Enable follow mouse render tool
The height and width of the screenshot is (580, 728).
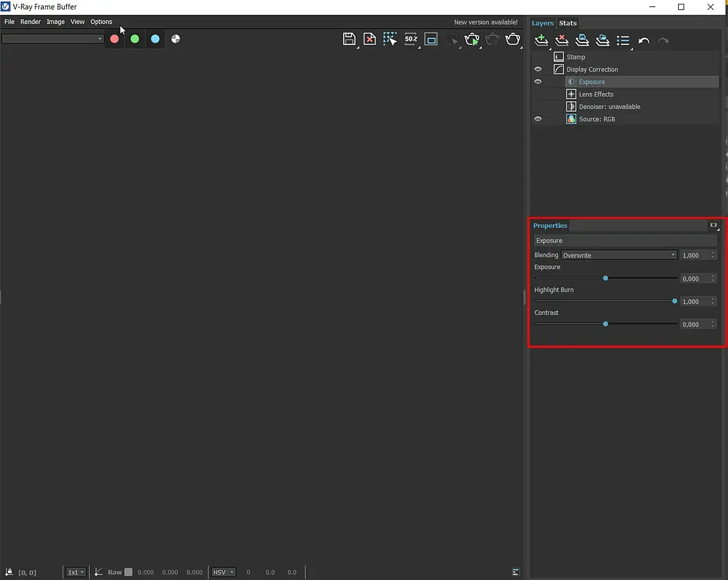tap(390, 39)
